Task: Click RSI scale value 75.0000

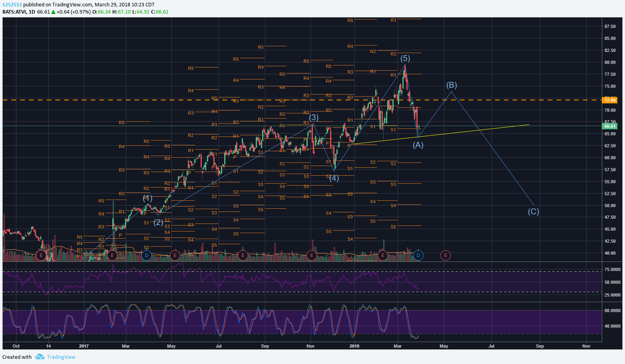Action: [x=613, y=270]
